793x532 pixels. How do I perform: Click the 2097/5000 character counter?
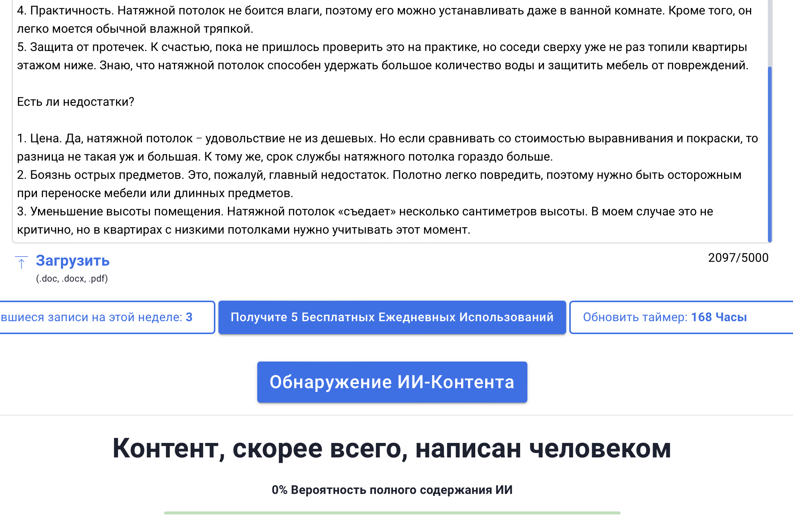738,258
